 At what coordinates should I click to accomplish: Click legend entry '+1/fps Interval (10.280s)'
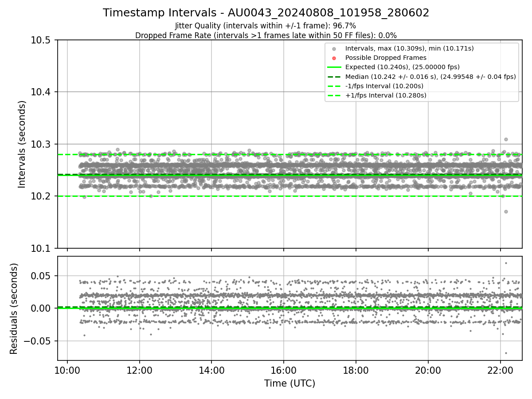pos(386,95)
